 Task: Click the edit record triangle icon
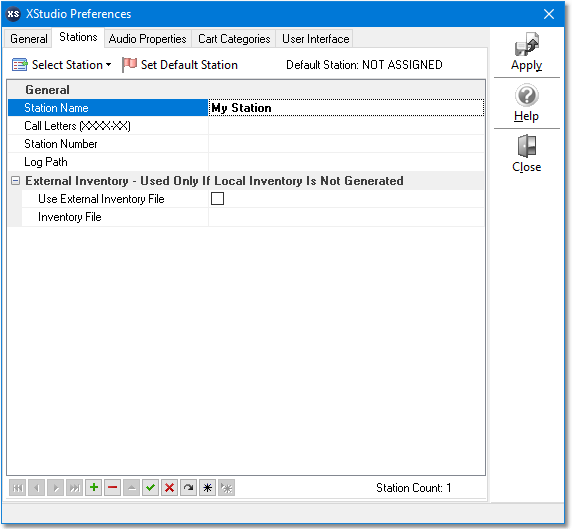click(131, 488)
